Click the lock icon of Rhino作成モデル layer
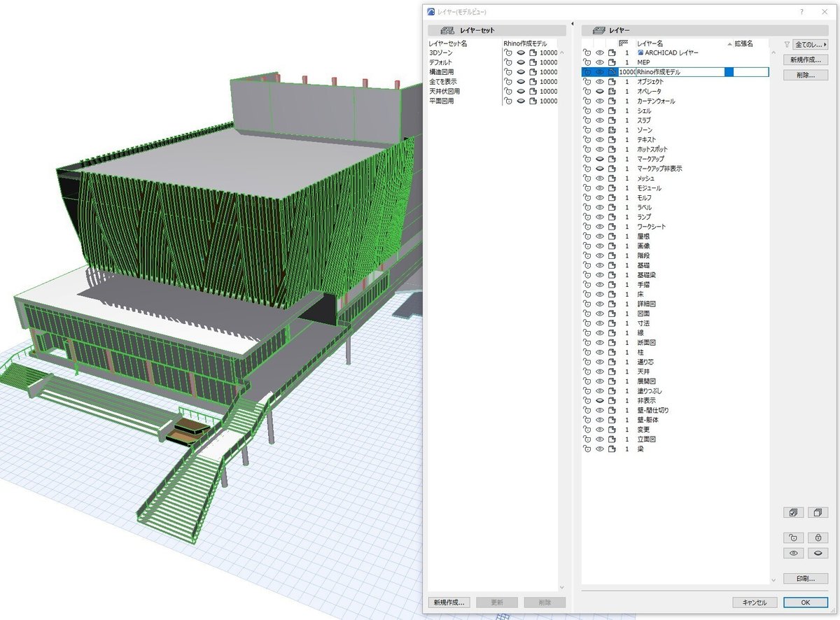The width and height of the screenshot is (840, 620). coord(587,72)
